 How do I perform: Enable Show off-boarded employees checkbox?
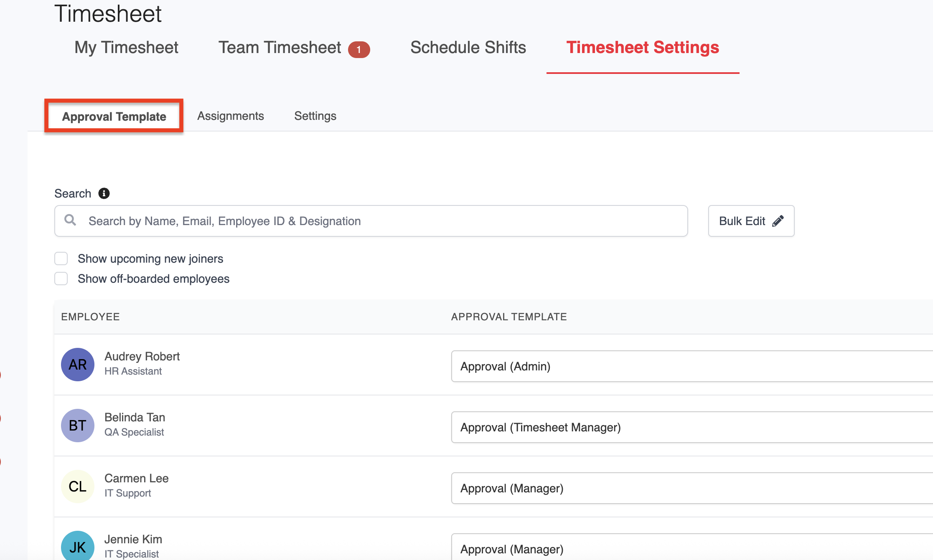pyautogui.click(x=61, y=279)
